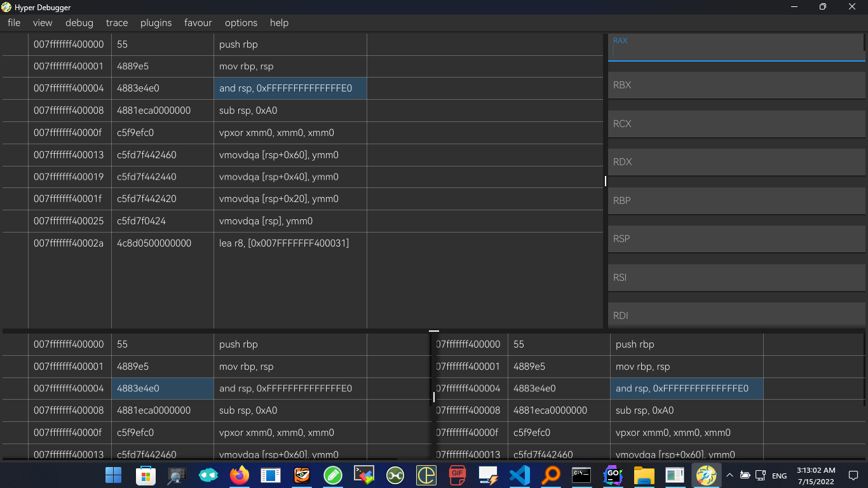Open the plugins menu
The width and height of the screenshot is (868, 488).
pos(156,23)
